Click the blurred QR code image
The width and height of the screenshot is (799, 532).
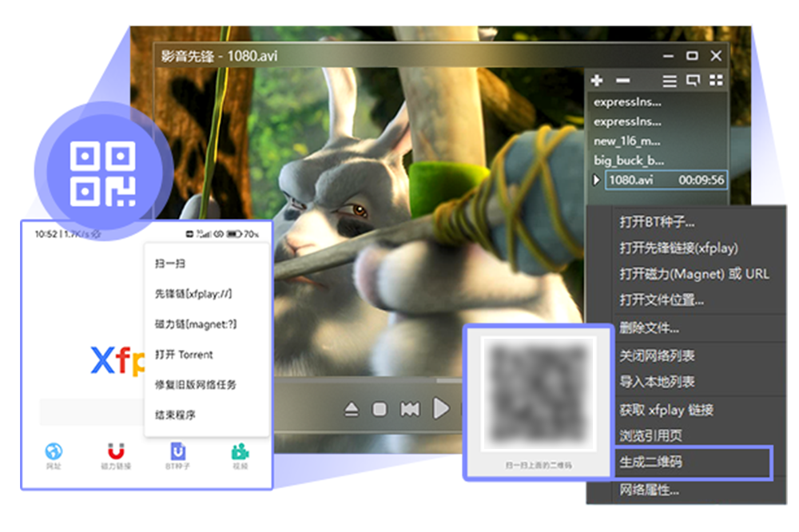538,394
